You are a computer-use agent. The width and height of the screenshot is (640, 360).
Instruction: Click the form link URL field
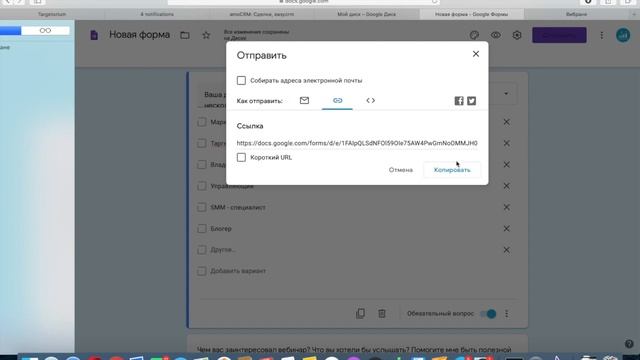click(357, 143)
